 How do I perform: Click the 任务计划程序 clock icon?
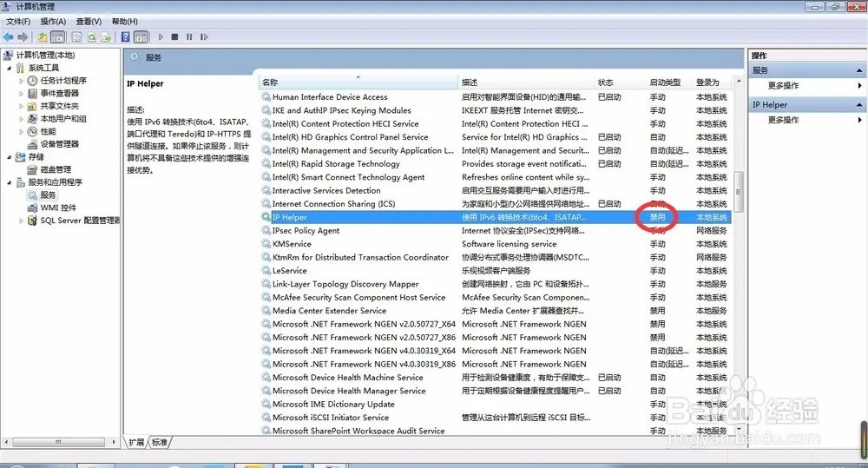(33, 80)
